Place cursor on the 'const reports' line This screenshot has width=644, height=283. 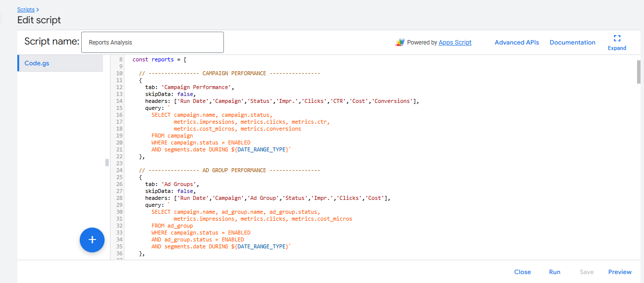tap(159, 59)
